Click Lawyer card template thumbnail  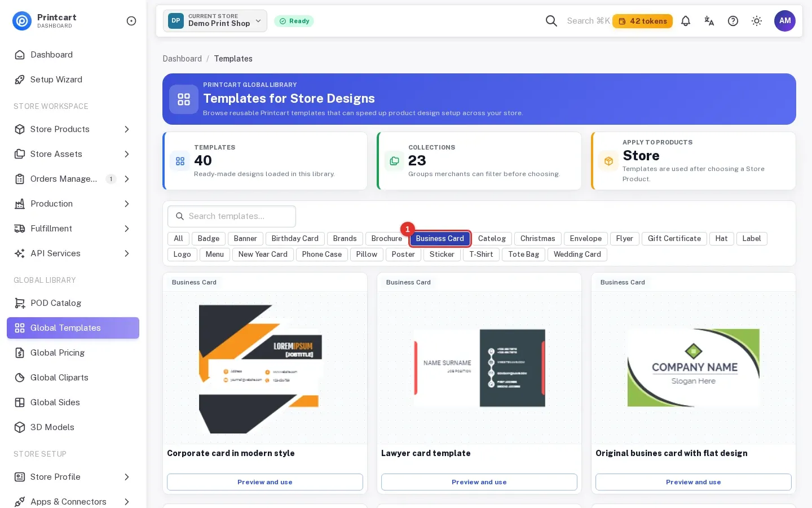click(x=479, y=368)
